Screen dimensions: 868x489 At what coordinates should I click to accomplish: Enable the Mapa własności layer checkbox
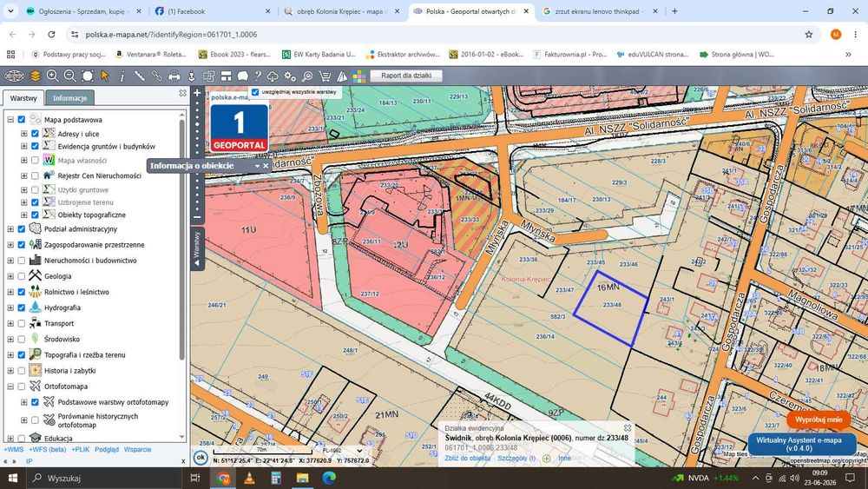click(x=35, y=160)
